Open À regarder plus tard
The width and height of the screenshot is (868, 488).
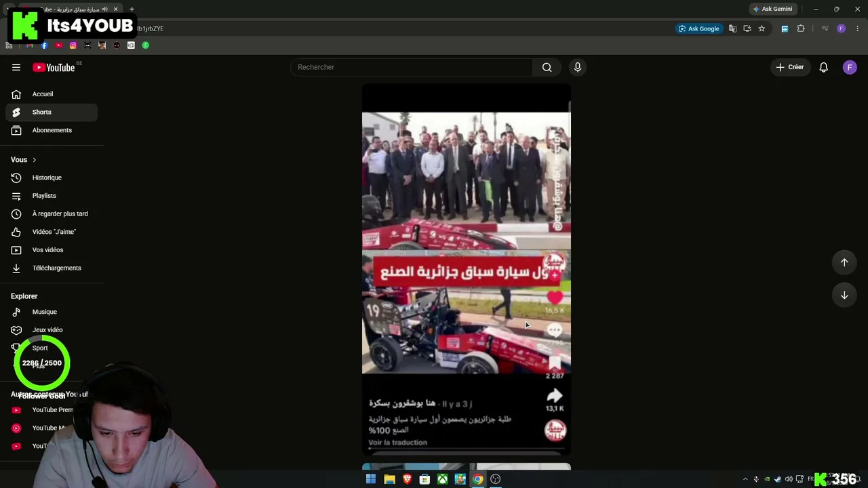(x=52, y=213)
